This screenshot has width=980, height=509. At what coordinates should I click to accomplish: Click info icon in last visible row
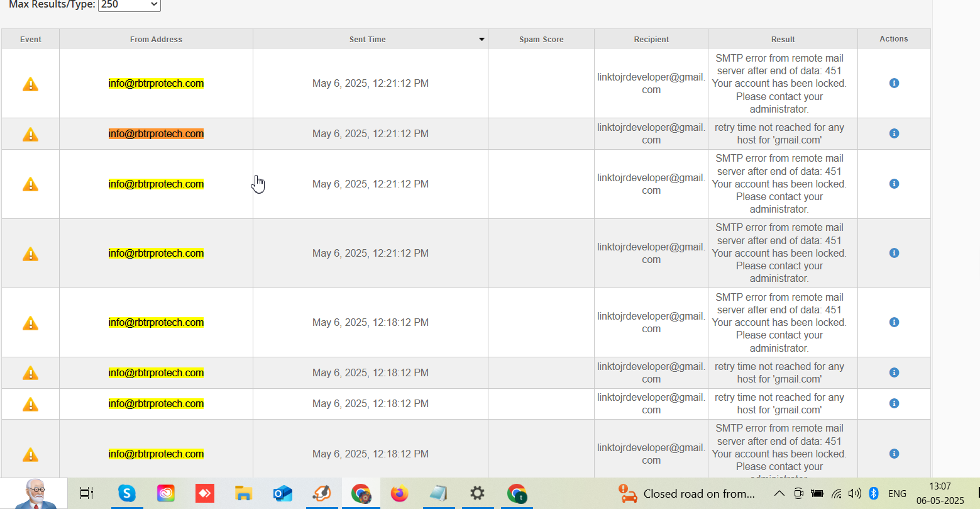(x=894, y=454)
